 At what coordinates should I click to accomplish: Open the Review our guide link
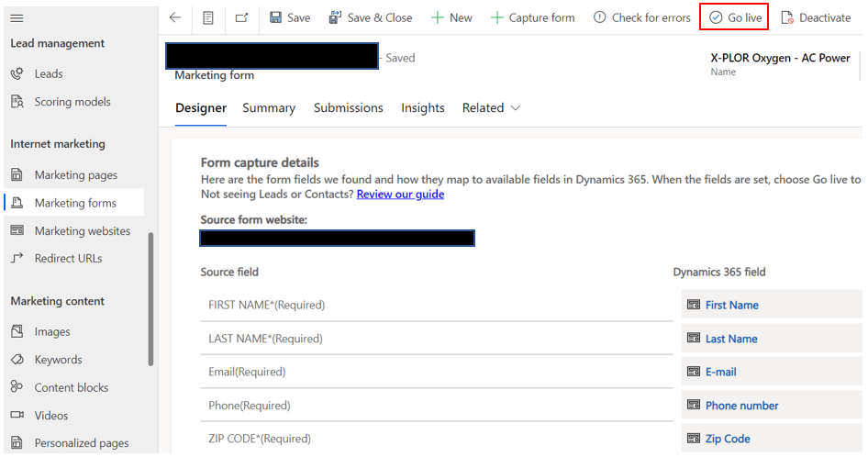[x=400, y=195]
